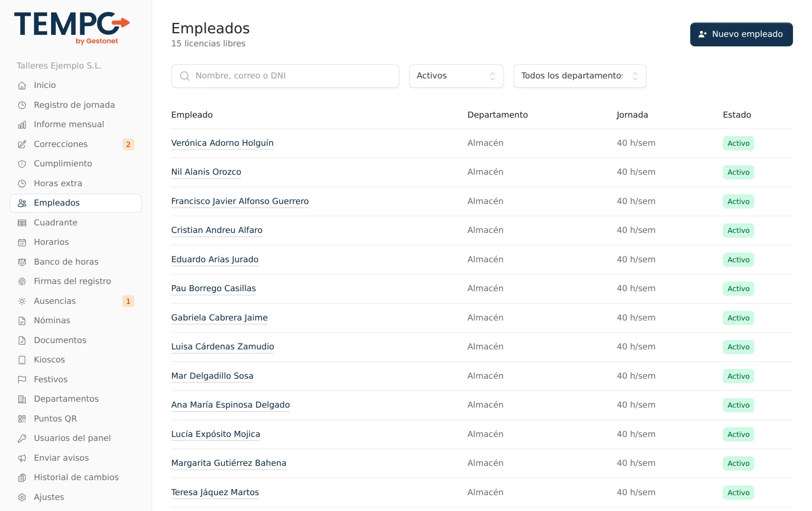Open the Activos status filter dropdown
Screen dimensions: 812x511
(456, 76)
